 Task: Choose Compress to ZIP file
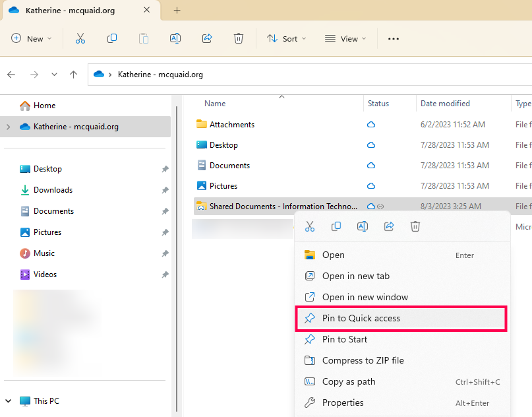click(402, 360)
